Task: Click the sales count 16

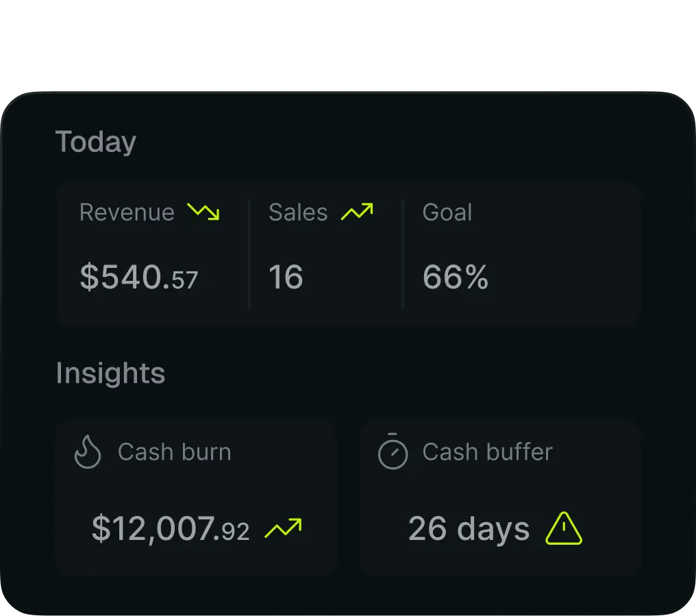Action: [286, 277]
